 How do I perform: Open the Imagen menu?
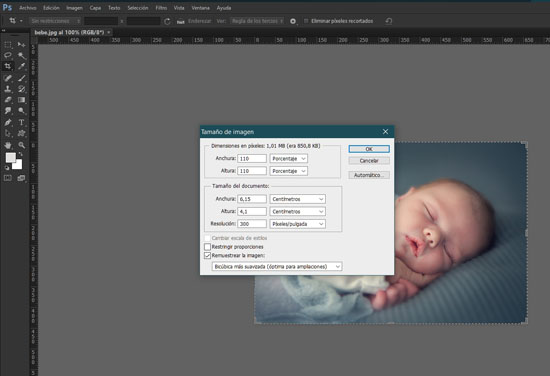[74, 8]
